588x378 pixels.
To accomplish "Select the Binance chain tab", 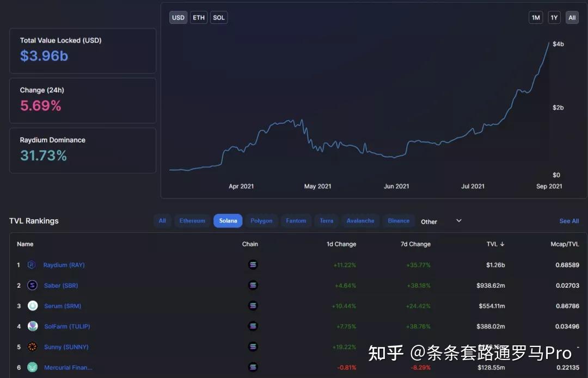I will pyautogui.click(x=399, y=221).
